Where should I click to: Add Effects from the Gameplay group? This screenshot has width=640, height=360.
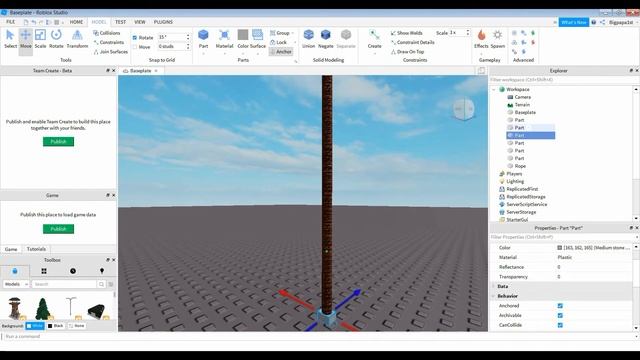[481, 39]
